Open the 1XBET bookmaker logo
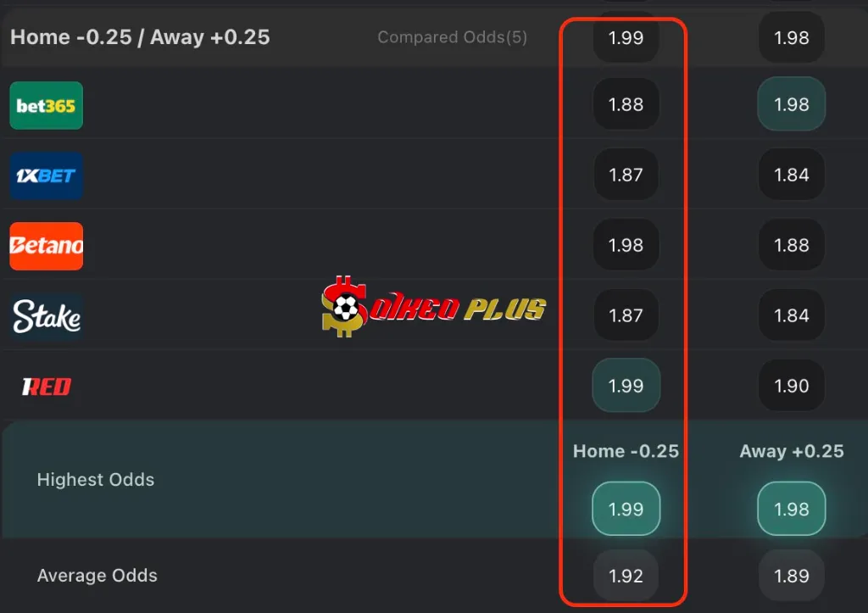 coord(47,176)
